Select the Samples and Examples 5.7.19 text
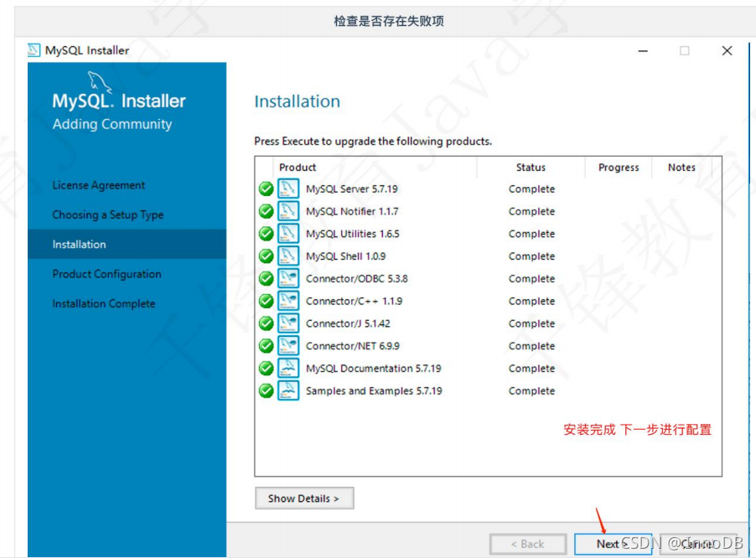The image size is (756, 558). pos(374,390)
